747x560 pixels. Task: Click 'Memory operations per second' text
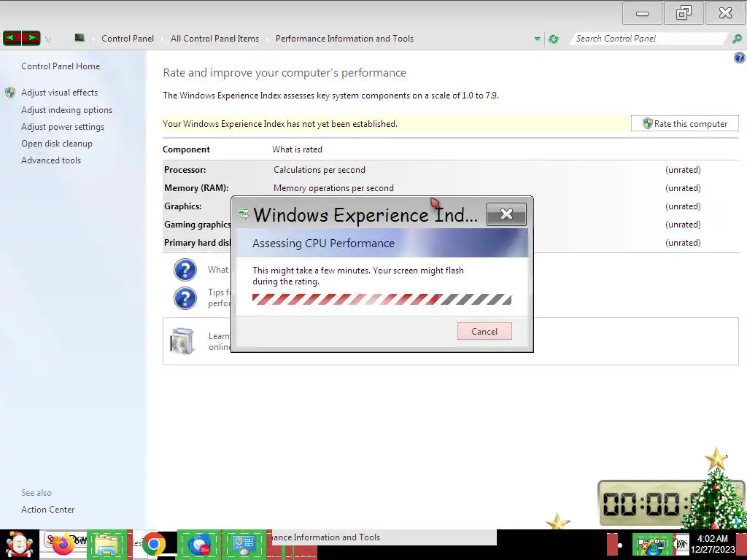[333, 188]
